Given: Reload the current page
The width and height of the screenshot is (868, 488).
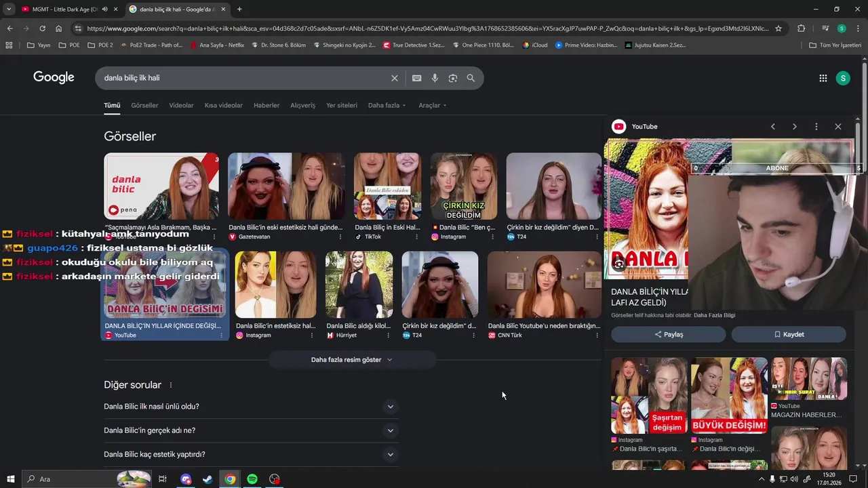Looking at the screenshot, I should click(42, 28).
